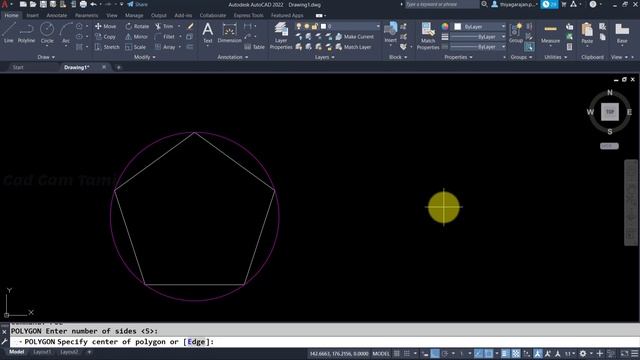Toggle lineweight display in status bar
This screenshot has width=640, height=360.
pos(505,353)
